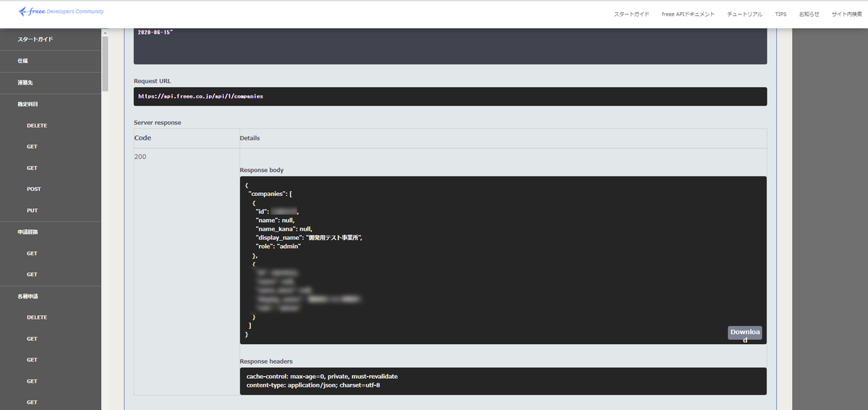The height and width of the screenshot is (410, 868).
Task: Click the "name": null line
Action: (275, 220)
